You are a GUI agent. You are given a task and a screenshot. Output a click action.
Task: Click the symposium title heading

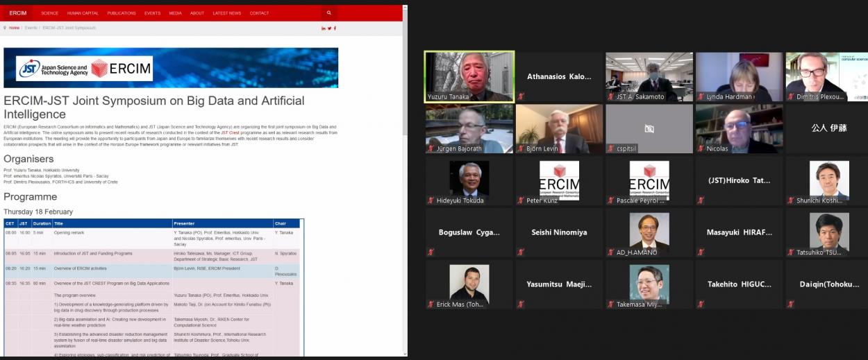[154, 107]
